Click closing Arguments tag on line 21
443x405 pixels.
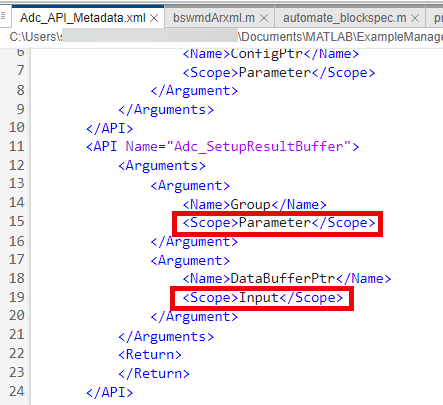[x=166, y=336]
